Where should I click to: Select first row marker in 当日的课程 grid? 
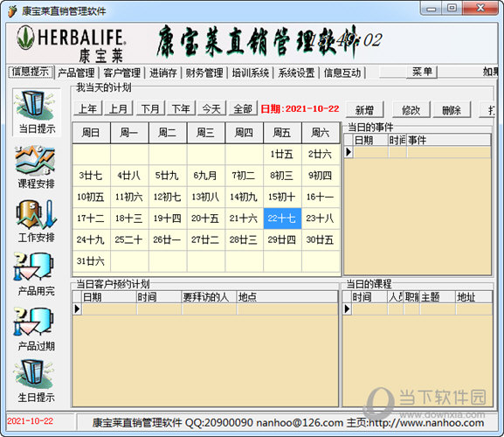(347, 309)
